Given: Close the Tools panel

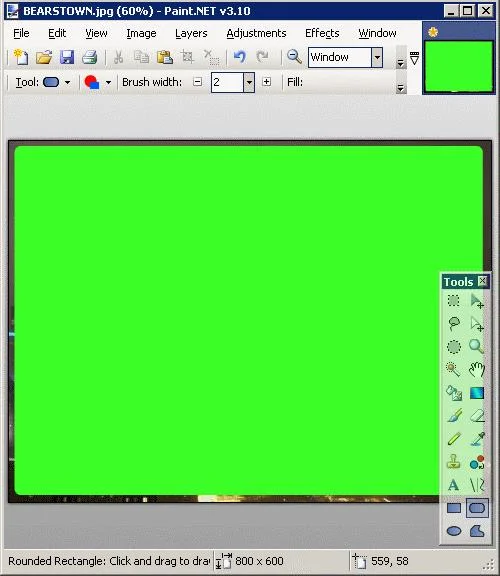Looking at the screenshot, I should 482,281.
